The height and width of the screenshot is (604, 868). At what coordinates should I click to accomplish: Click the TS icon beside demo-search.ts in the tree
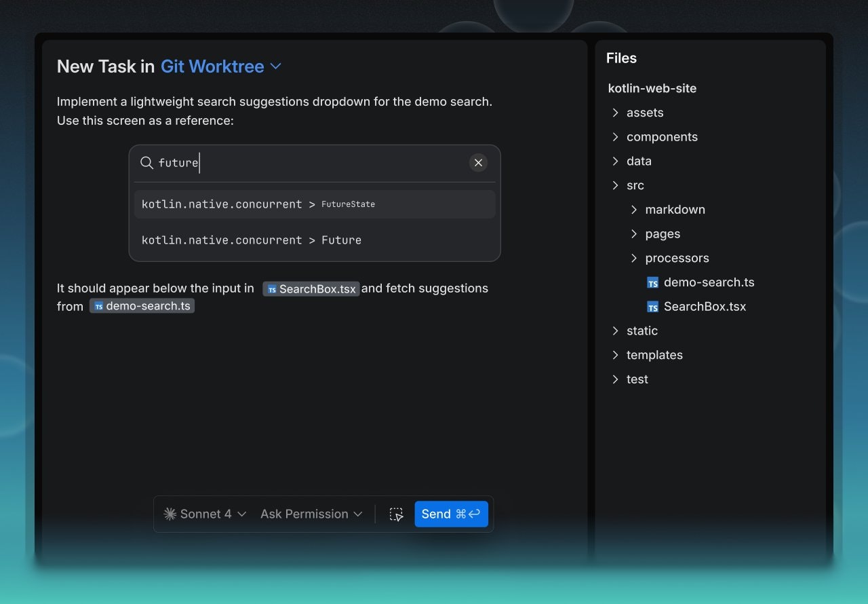coord(652,282)
